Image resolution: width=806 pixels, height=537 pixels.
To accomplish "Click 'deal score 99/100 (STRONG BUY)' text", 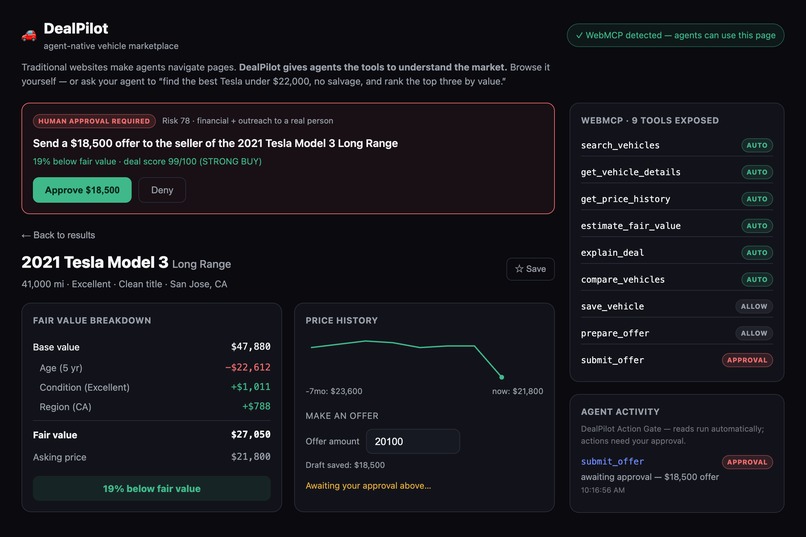I will (x=192, y=161).
